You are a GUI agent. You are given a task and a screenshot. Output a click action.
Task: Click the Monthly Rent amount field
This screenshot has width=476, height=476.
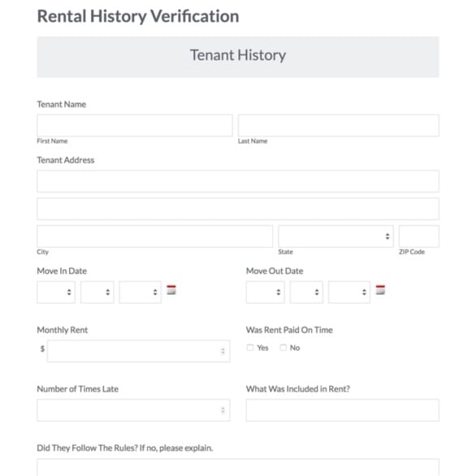(138, 351)
